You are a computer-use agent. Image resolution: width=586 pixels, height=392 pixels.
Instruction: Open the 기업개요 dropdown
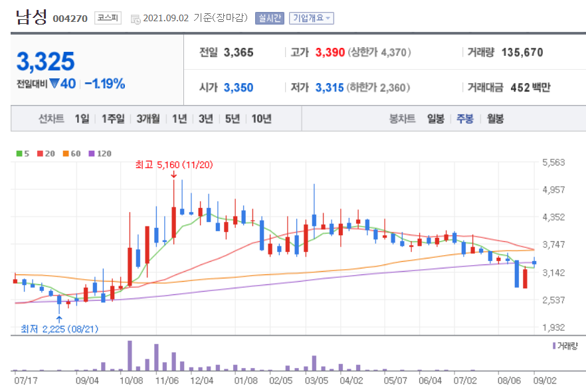311,18
